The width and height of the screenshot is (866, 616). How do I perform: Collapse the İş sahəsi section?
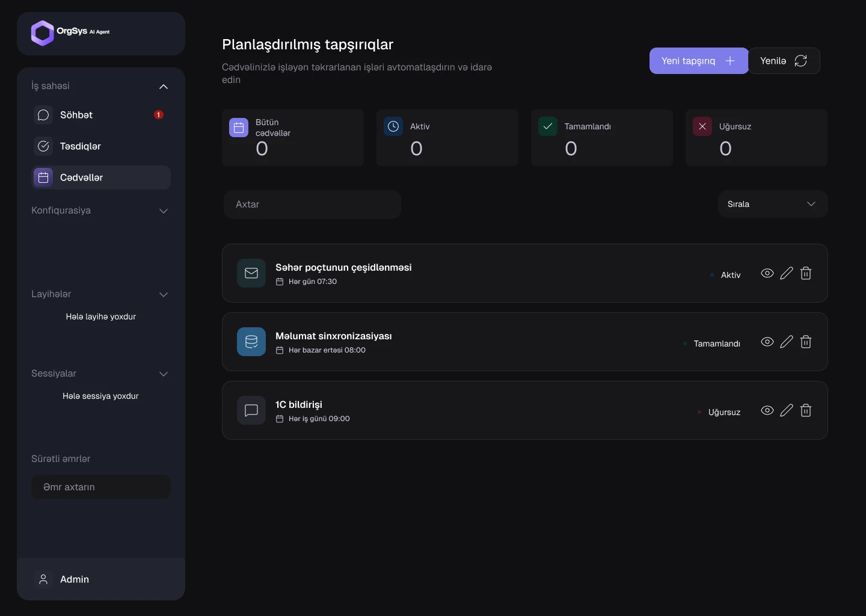pos(163,87)
